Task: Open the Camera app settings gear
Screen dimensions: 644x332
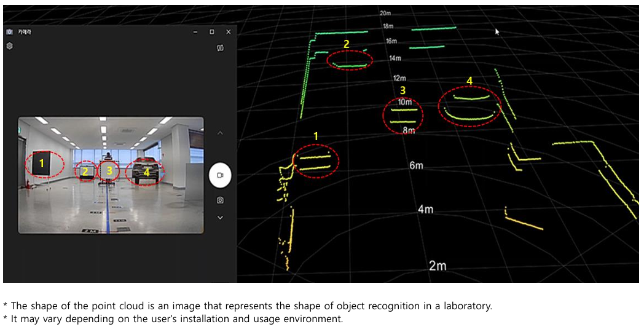Action: 9,46
